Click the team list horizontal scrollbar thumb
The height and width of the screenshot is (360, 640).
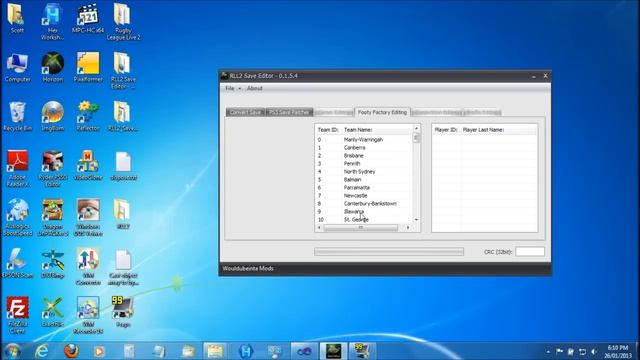pyautogui.click(x=360, y=228)
